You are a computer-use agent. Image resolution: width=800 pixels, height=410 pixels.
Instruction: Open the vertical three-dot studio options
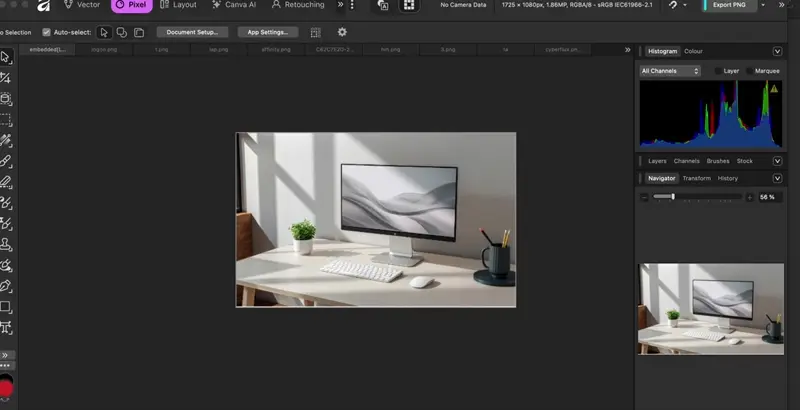[x=352, y=5]
